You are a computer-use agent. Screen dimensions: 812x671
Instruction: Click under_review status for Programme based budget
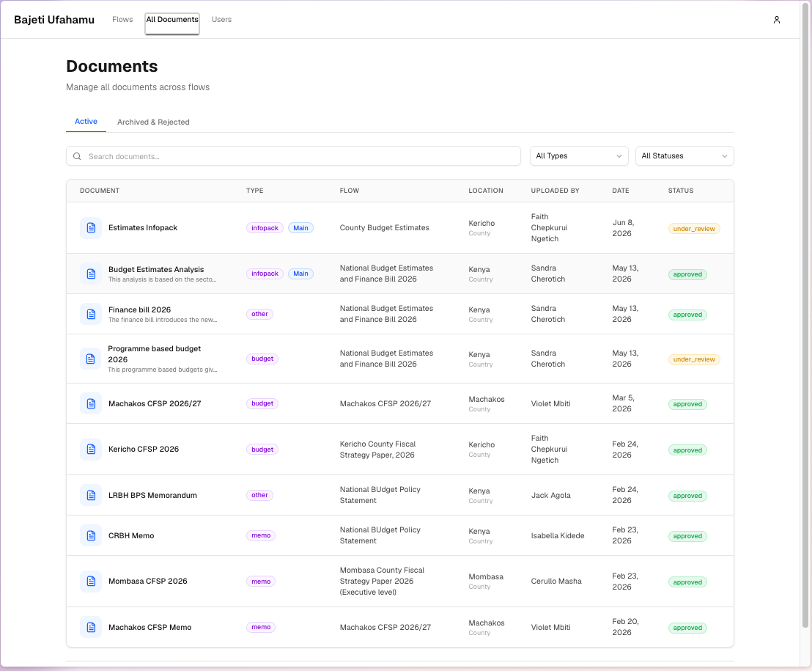[x=694, y=359]
